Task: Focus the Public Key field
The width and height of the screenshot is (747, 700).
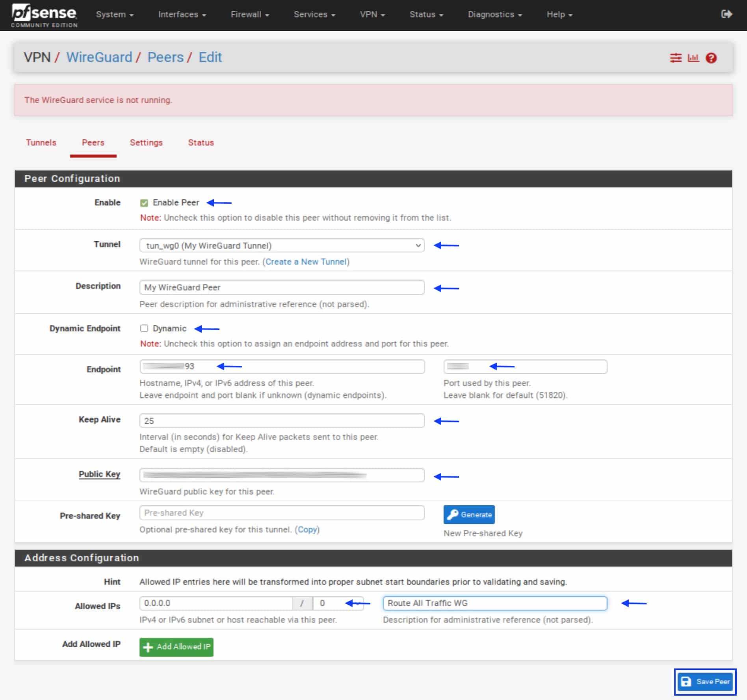Action: pyautogui.click(x=282, y=475)
